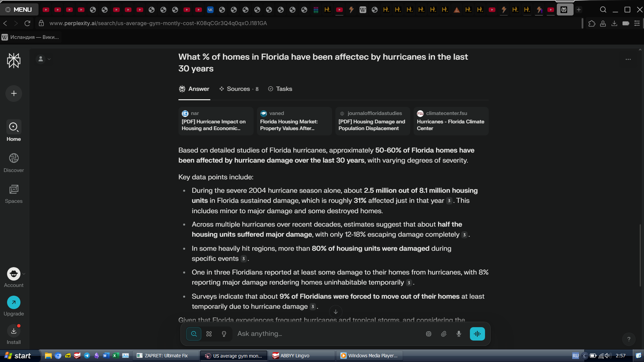
Task: Expand the Account menu chevron
Action: 24,274
